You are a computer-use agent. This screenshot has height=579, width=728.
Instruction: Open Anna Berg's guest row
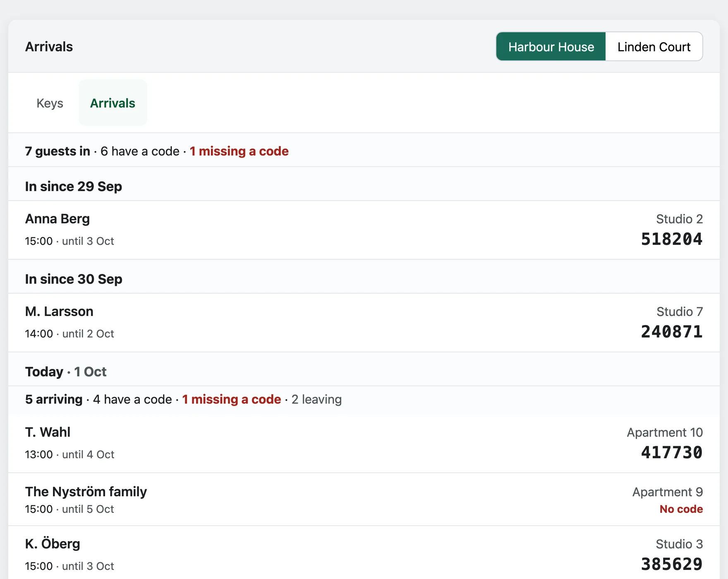(x=364, y=230)
